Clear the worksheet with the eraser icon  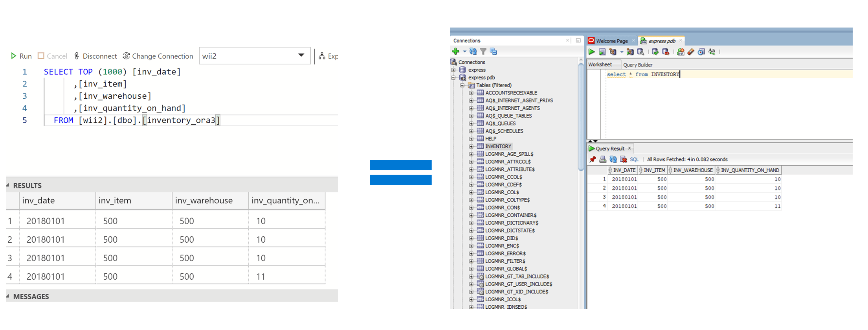pyautogui.click(x=691, y=52)
